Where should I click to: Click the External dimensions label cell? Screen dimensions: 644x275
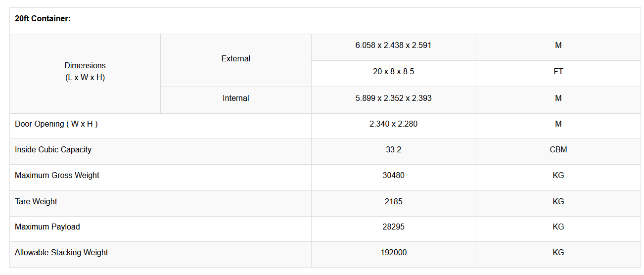pyautogui.click(x=236, y=59)
